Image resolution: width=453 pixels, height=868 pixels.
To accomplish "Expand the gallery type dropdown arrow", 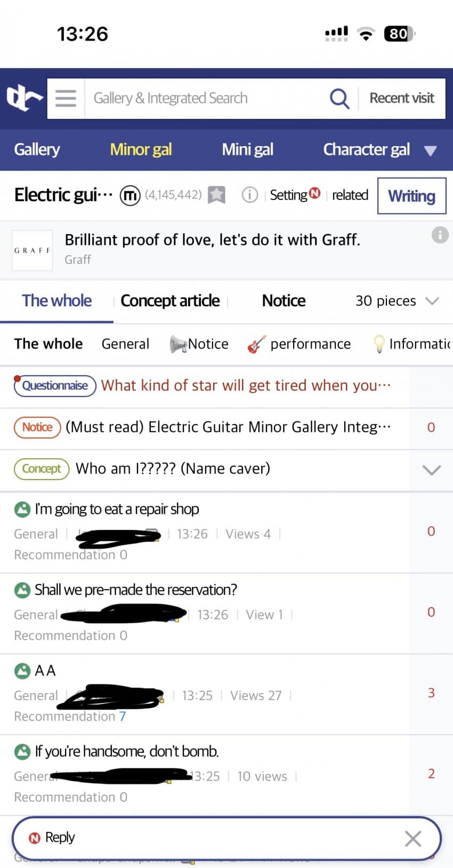I will pos(431,150).
